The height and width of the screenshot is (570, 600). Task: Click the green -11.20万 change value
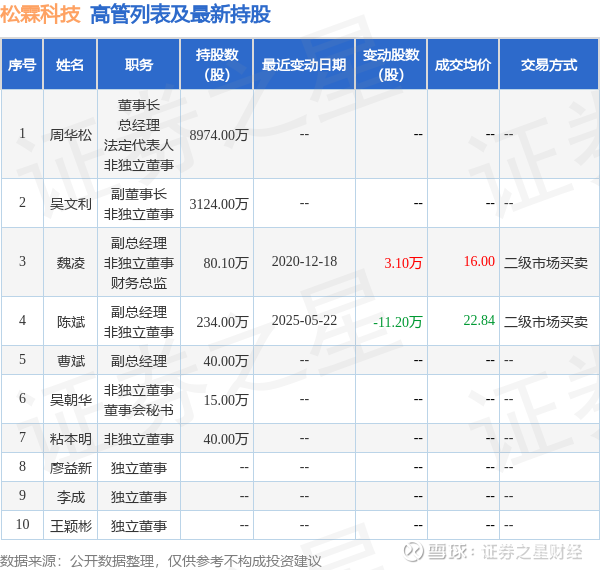[398, 322]
